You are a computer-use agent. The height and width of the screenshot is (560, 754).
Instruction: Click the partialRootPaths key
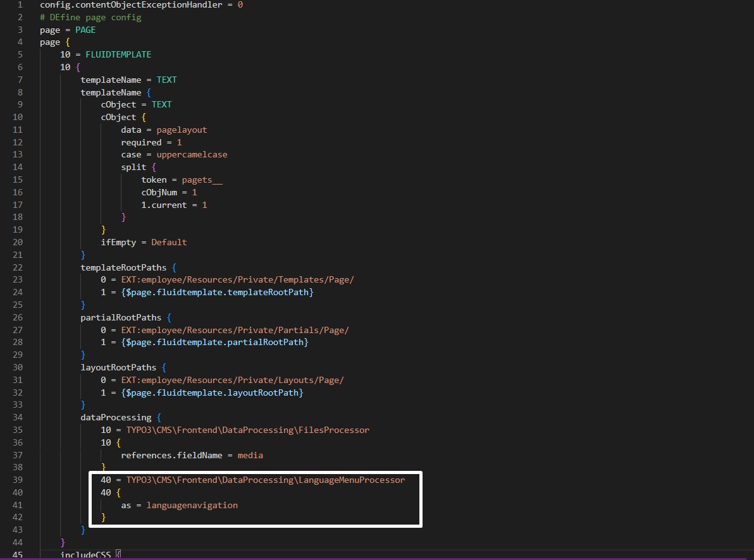[121, 317]
